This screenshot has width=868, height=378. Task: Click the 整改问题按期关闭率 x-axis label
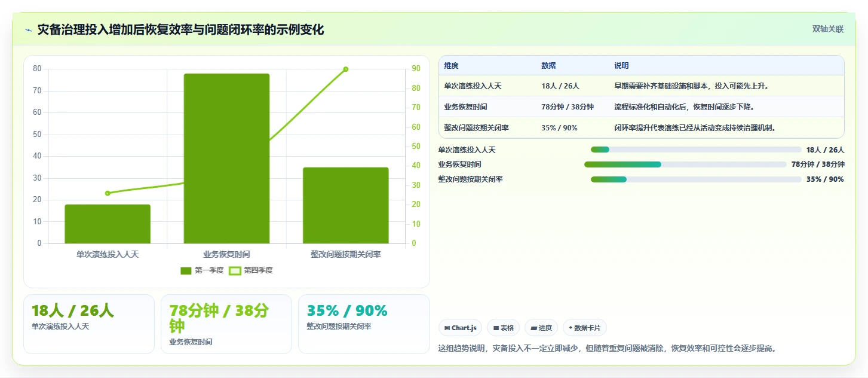coord(345,254)
